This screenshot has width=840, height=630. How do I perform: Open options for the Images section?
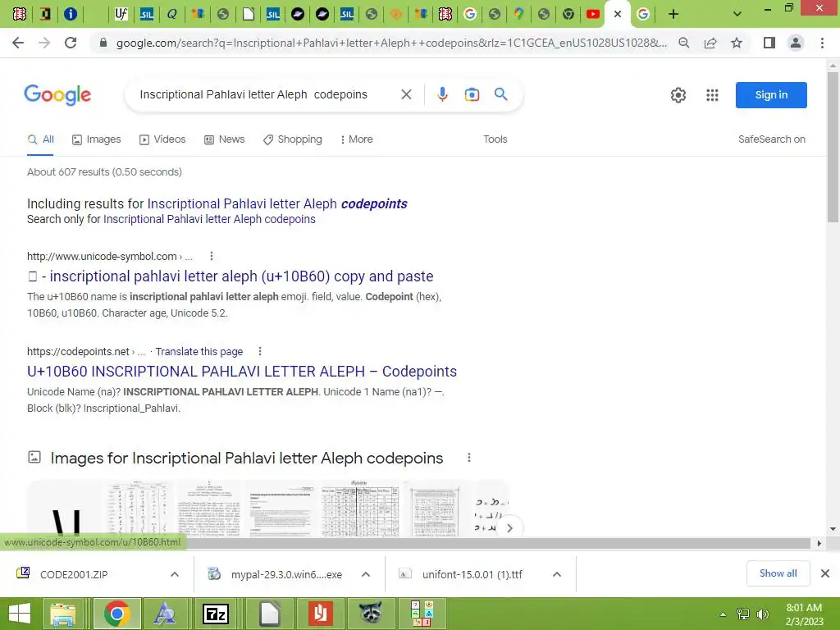pos(468,458)
